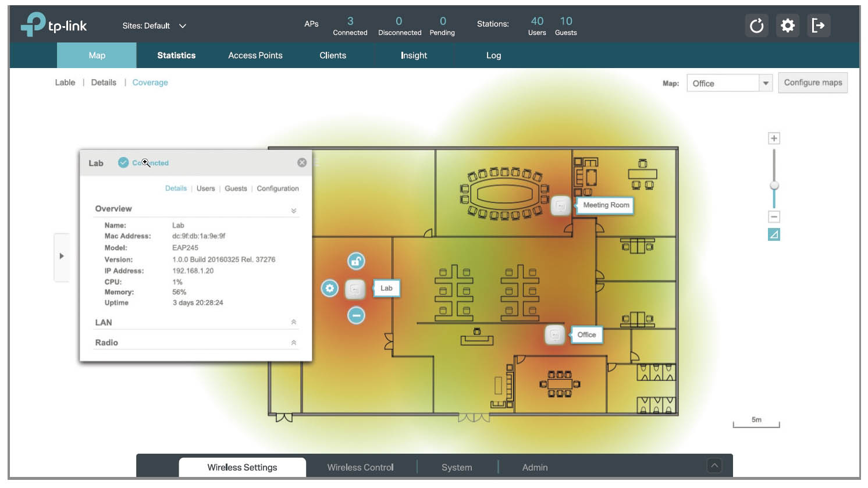
Task: Click the Configure maps button
Action: click(813, 83)
